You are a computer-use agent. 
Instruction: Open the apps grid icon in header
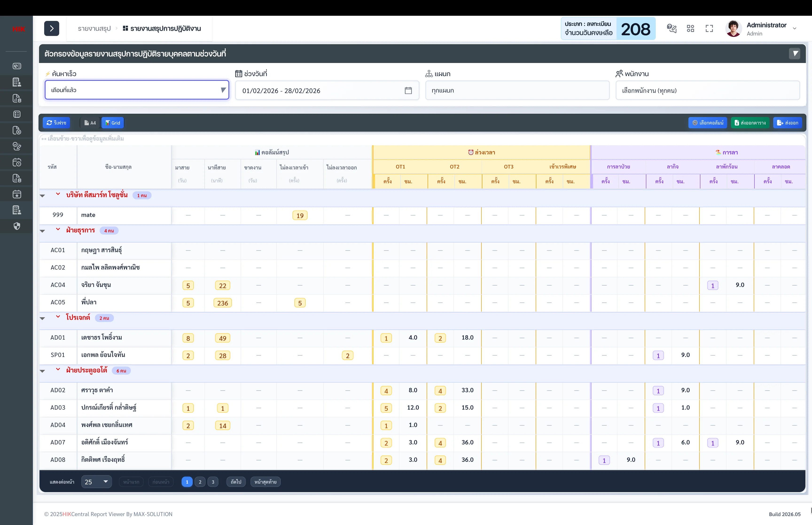point(690,29)
